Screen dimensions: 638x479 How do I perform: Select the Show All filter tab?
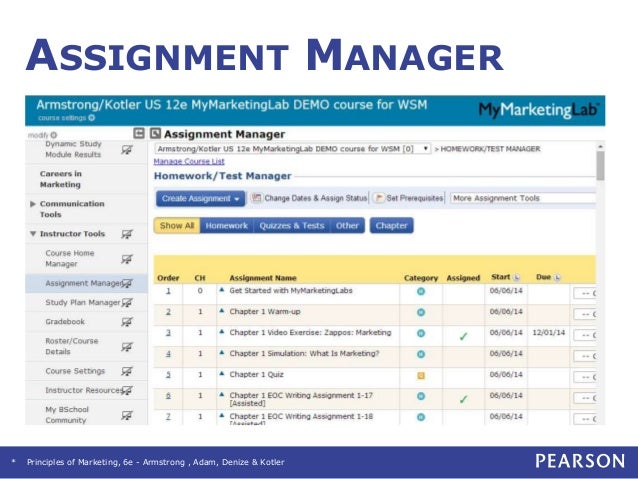pyautogui.click(x=177, y=225)
